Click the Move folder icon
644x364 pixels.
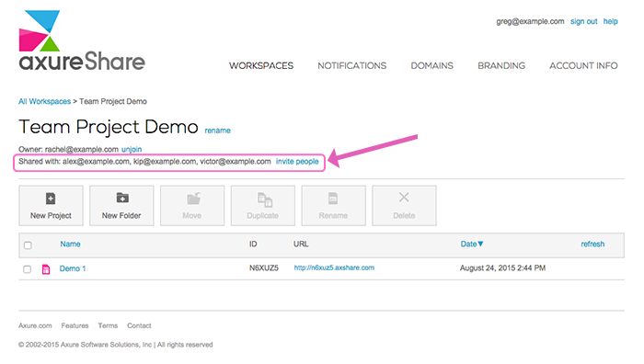(x=193, y=199)
